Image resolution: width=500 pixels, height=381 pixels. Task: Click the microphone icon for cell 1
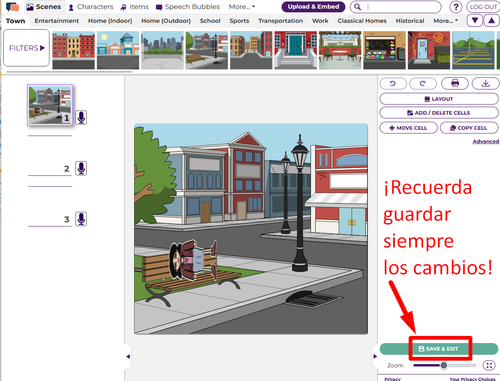pos(81,117)
